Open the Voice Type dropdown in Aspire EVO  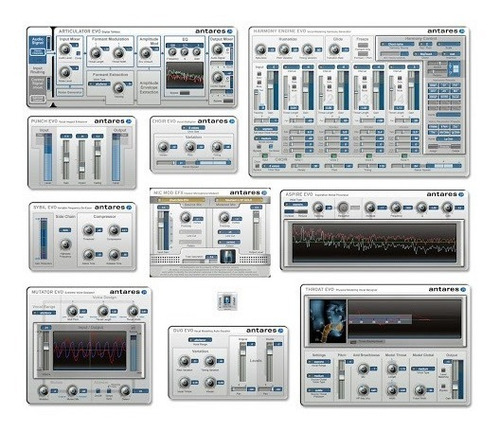(296, 204)
